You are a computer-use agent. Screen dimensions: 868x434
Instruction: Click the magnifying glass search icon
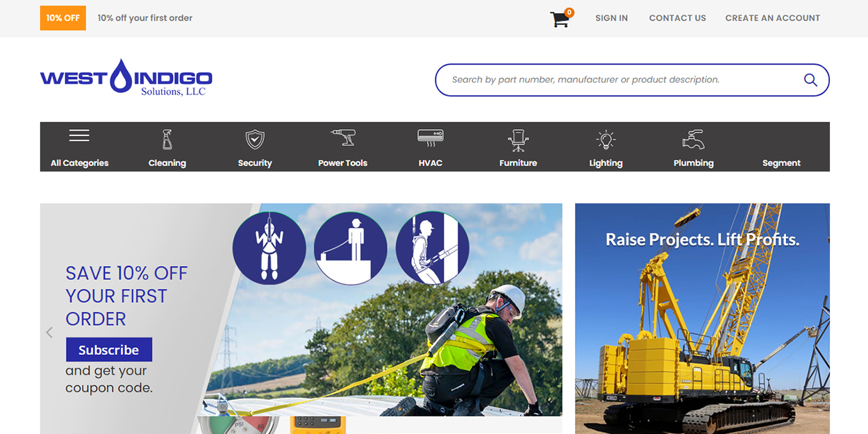pos(810,80)
